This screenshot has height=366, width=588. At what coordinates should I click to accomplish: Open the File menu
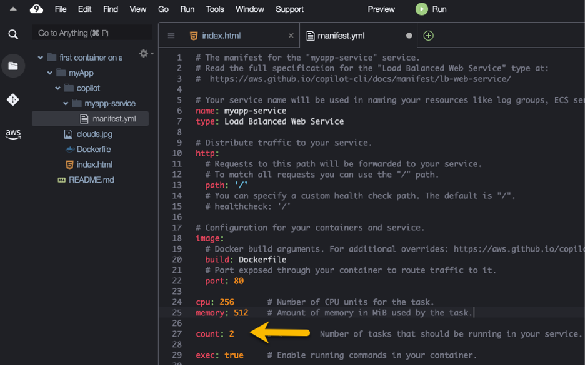click(61, 9)
